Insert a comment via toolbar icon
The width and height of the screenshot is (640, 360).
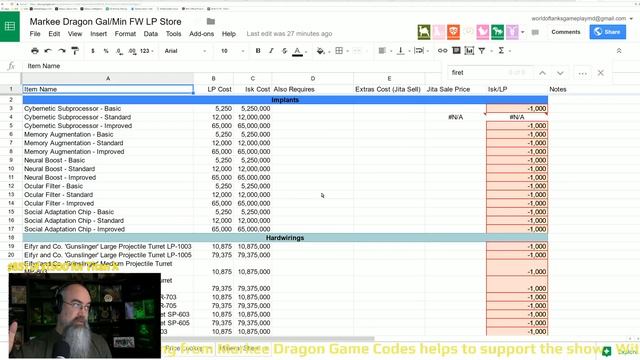click(x=456, y=51)
